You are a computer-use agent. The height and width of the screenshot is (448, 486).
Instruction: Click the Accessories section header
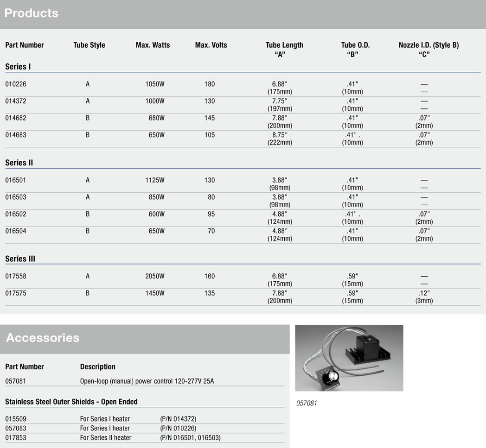click(x=43, y=338)
